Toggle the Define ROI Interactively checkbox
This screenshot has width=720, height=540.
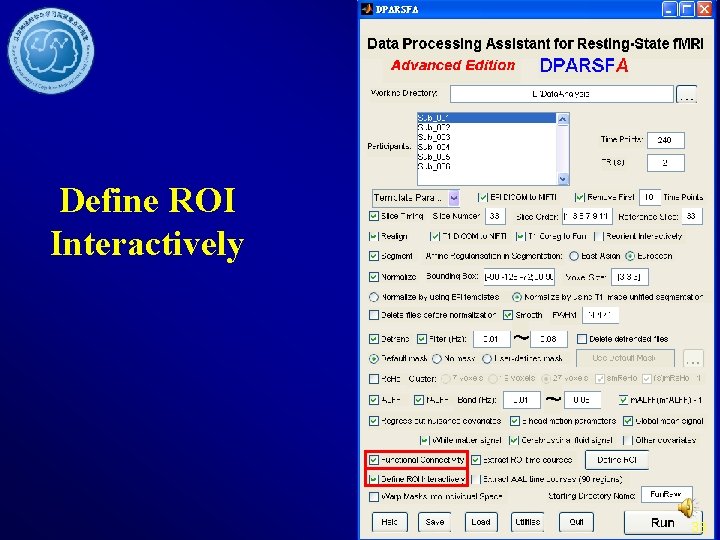tap(374, 479)
